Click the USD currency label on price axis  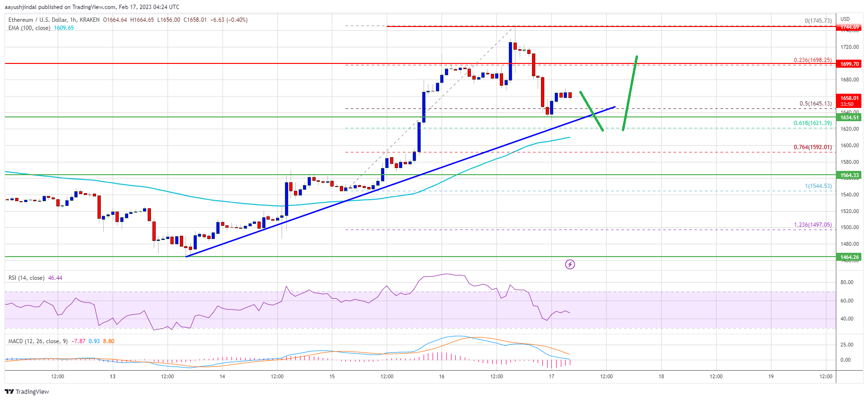[845, 19]
